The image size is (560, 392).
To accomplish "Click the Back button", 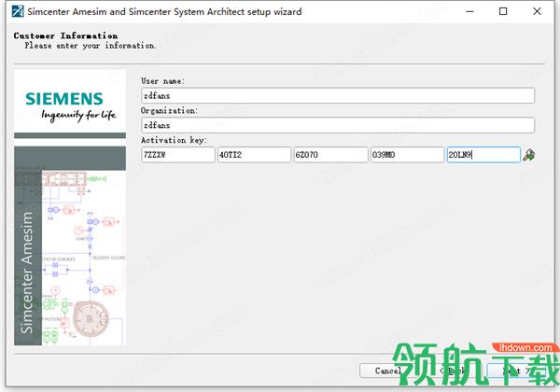I will (452, 371).
